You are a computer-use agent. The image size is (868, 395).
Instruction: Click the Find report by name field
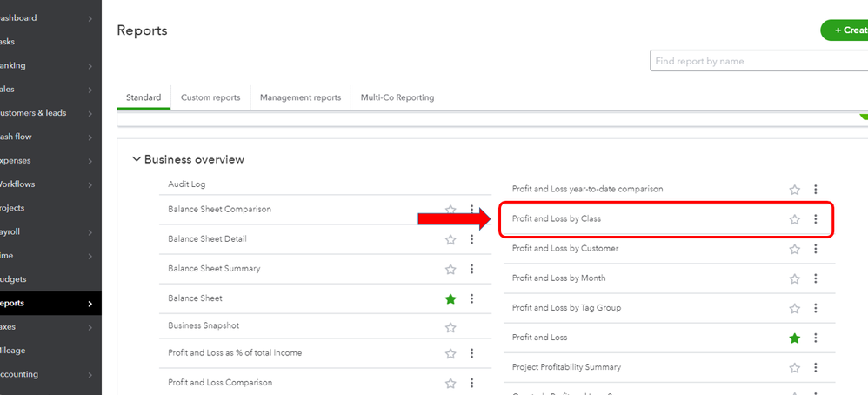click(x=757, y=61)
